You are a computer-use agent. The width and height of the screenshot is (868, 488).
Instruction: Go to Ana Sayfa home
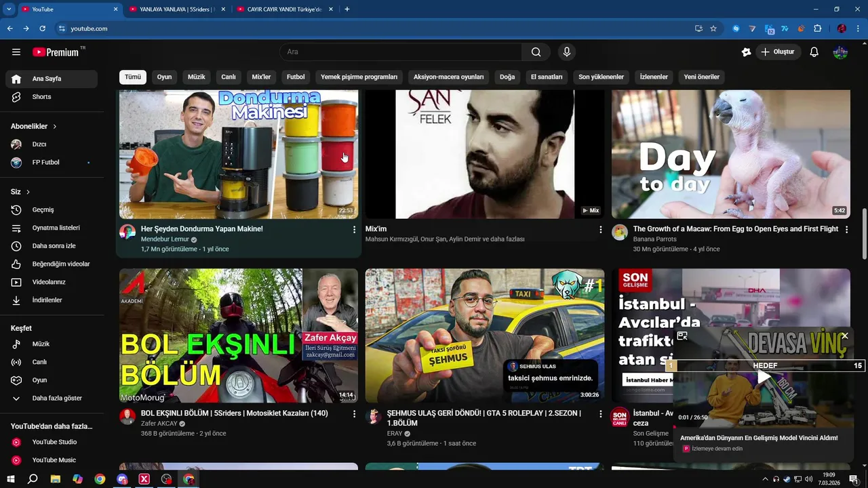(x=52, y=79)
